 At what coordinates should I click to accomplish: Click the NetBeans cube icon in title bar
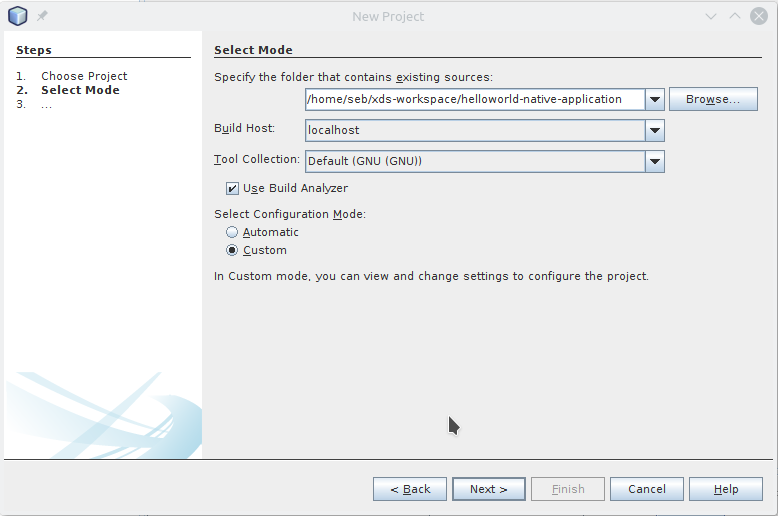18,16
